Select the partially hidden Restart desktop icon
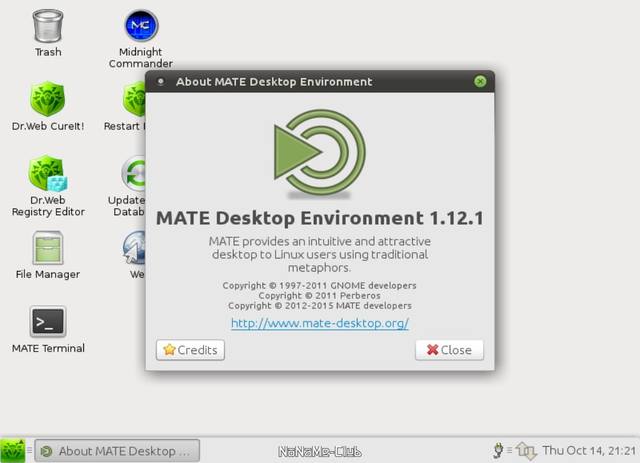This screenshot has height=463, width=640. (134, 99)
